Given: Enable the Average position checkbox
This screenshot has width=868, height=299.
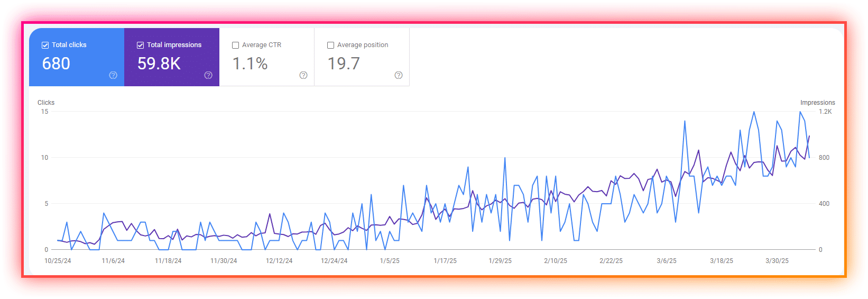Looking at the screenshot, I should 330,45.
